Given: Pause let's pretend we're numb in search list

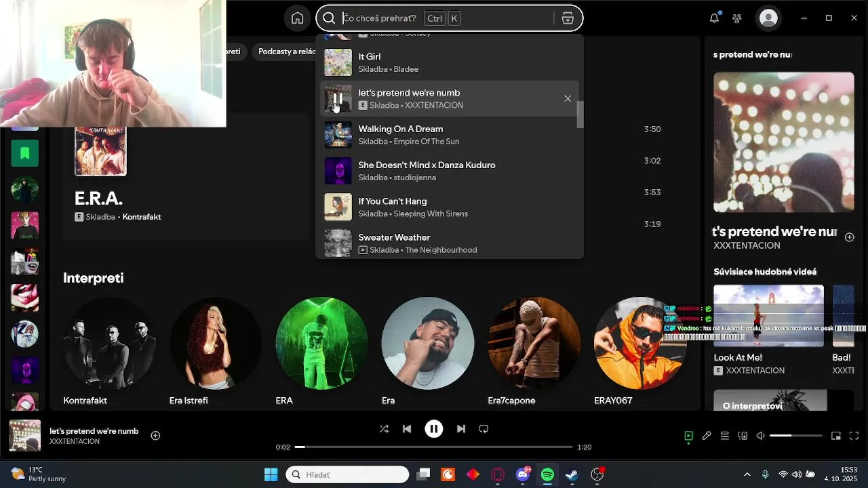Looking at the screenshot, I should point(338,99).
